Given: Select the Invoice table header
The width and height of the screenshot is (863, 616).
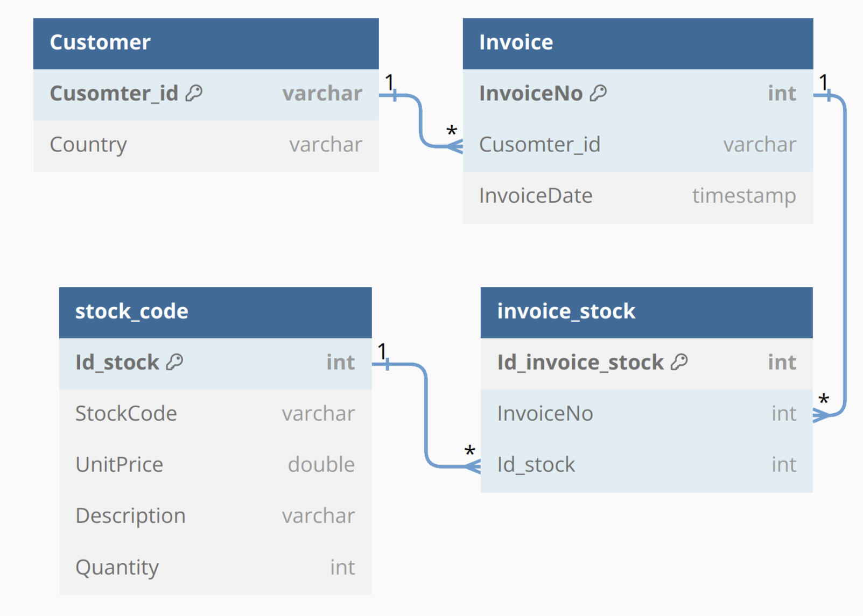Looking at the screenshot, I should click(x=637, y=43).
